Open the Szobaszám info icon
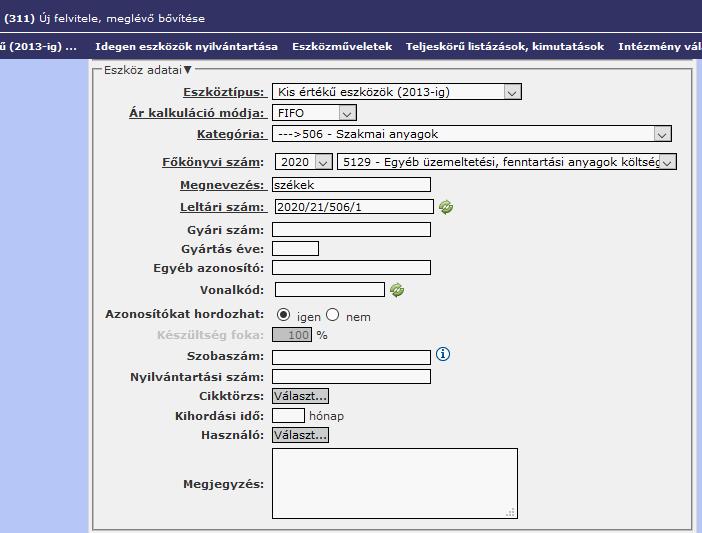 point(443,354)
